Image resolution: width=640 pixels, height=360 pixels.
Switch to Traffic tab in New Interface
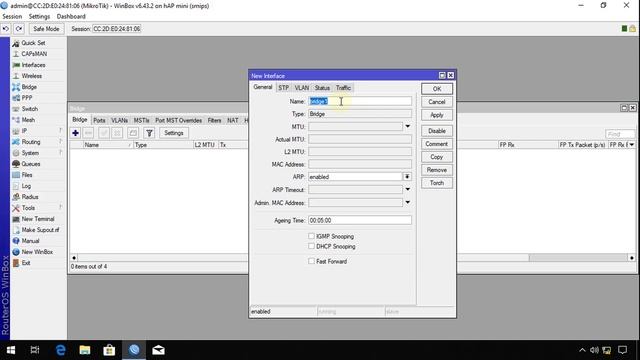(343, 88)
